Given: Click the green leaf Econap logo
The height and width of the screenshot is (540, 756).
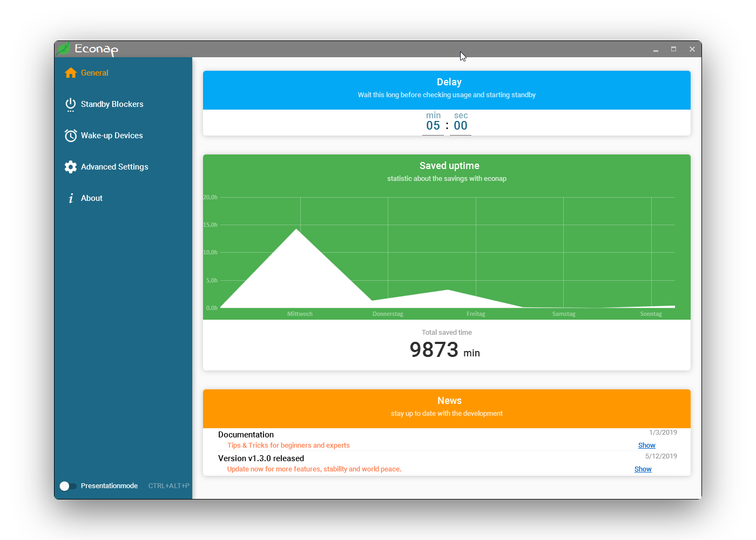Looking at the screenshot, I should 64,49.
